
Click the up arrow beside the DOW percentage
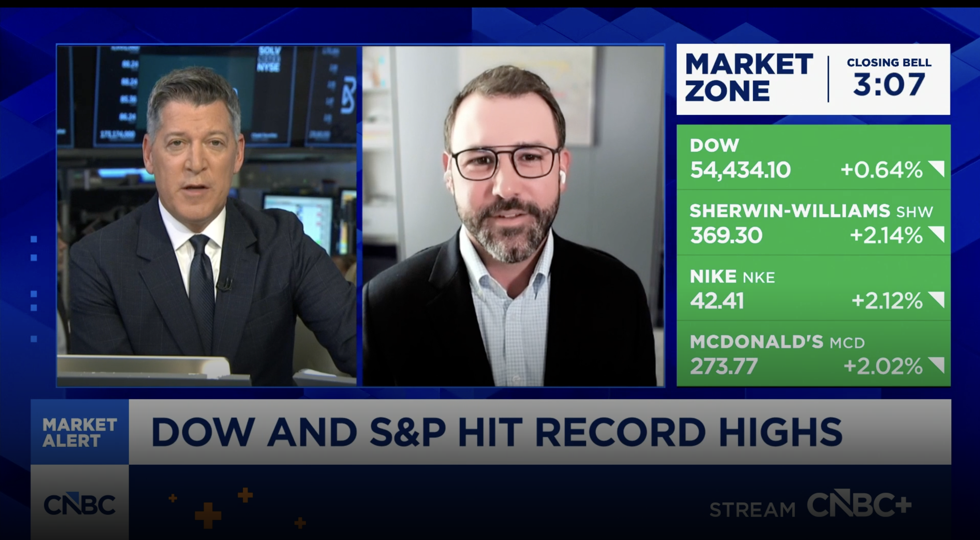(x=936, y=169)
